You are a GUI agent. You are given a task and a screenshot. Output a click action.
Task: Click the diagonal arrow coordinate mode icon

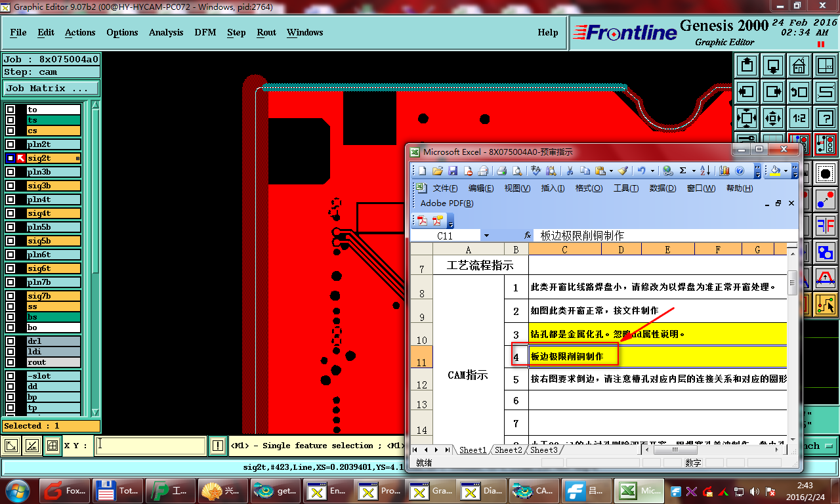pos(11,446)
